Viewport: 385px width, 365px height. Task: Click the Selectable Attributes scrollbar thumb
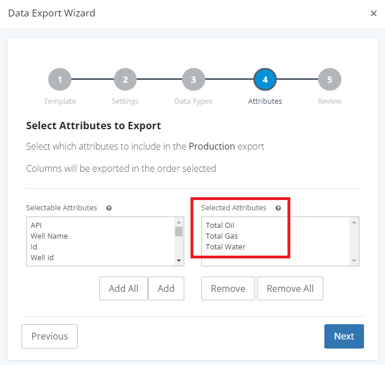tap(179, 232)
